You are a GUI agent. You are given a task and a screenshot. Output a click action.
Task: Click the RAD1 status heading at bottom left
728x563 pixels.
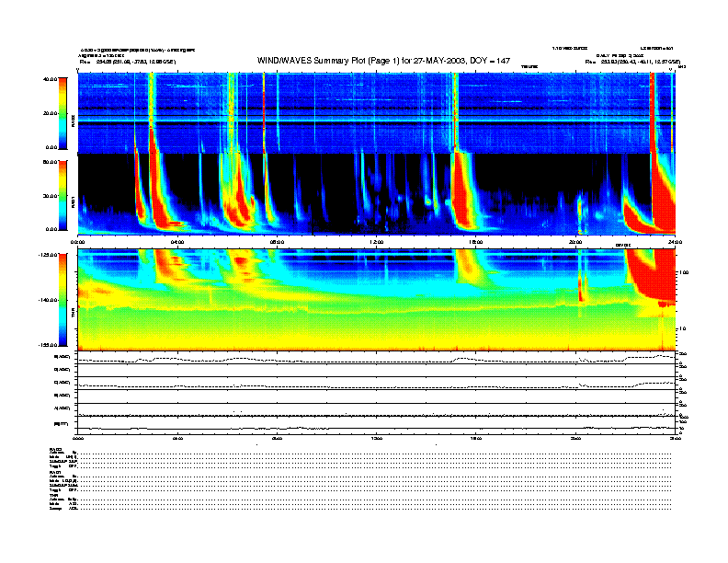pos(55,473)
